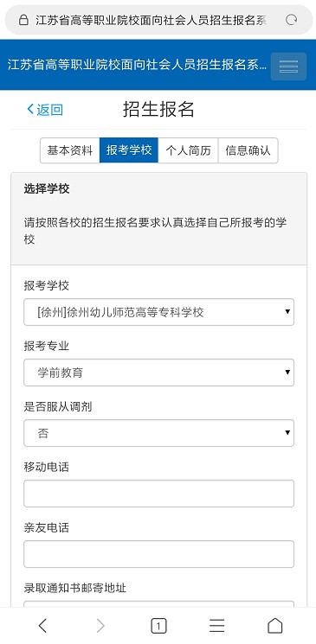Click into the 亲友电话 text box
This screenshot has width=316, height=644.
pos(158,554)
